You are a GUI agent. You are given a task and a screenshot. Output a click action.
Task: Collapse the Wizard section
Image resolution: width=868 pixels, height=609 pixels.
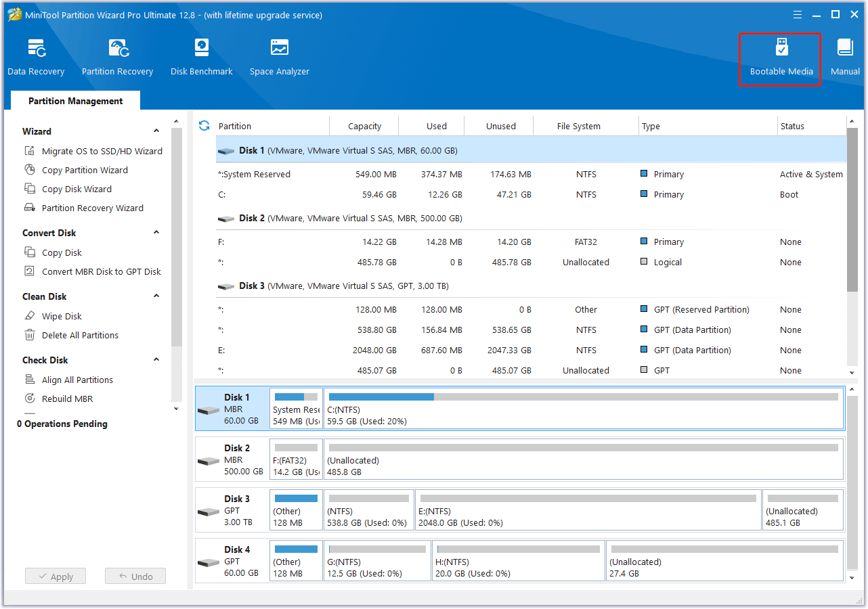(x=156, y=131)
